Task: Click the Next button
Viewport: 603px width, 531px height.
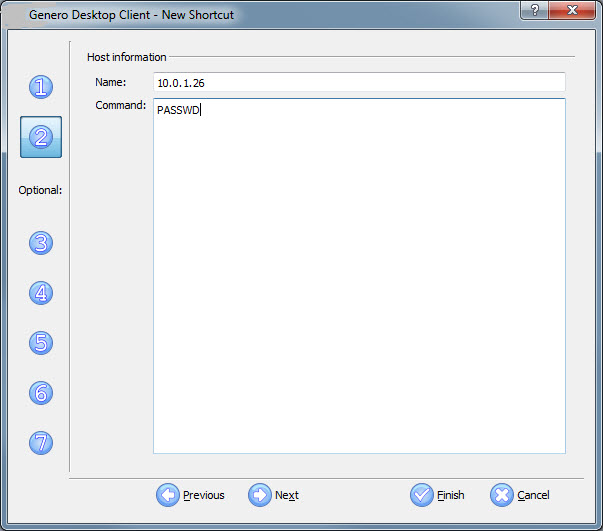Action: click(273, 495)
